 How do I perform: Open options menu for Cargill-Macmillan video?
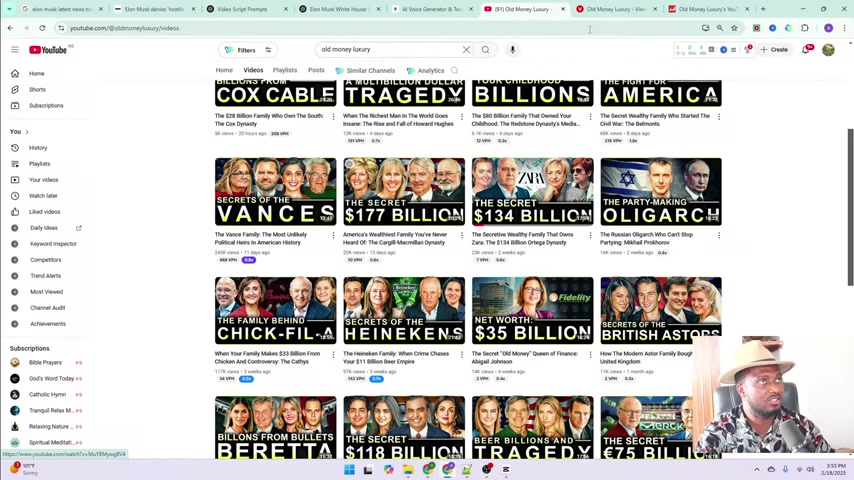click(x=462, y=235)
